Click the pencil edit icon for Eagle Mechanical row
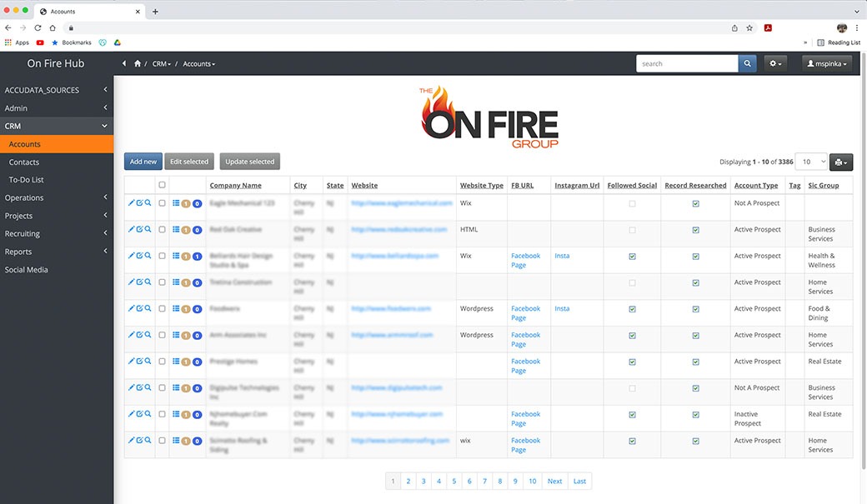The image size is (867, 504). click(x=131, y=202)
